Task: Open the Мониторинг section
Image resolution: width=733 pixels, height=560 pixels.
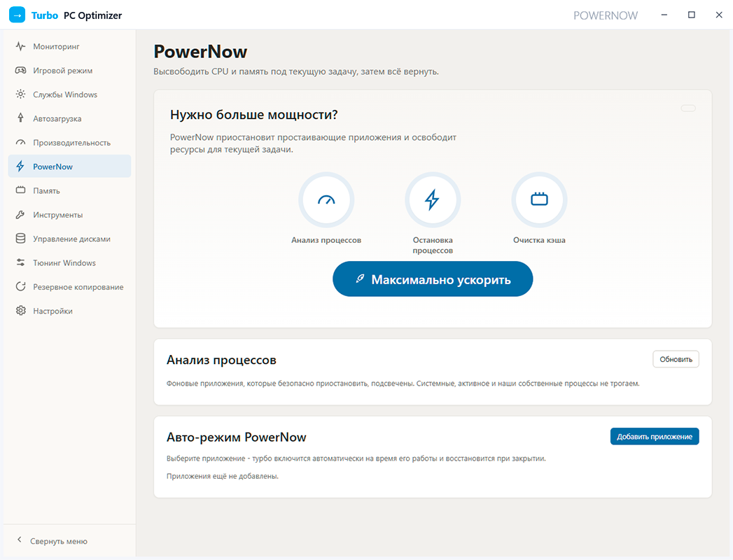Action: click(x=69, y=46)
